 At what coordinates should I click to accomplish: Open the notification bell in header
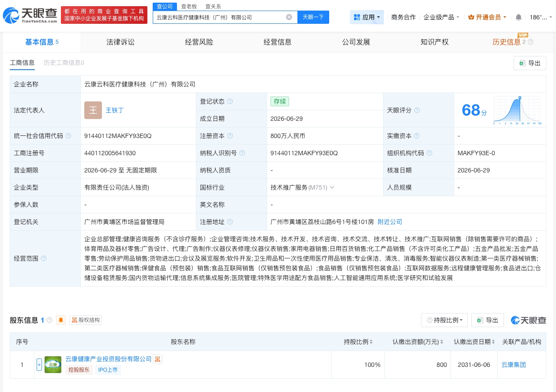518,17
